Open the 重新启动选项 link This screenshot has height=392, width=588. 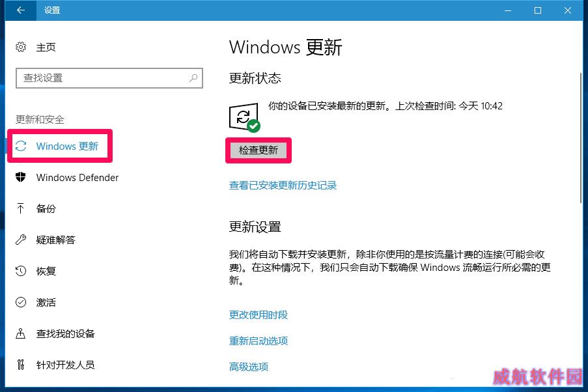click(x=259, y=341)
